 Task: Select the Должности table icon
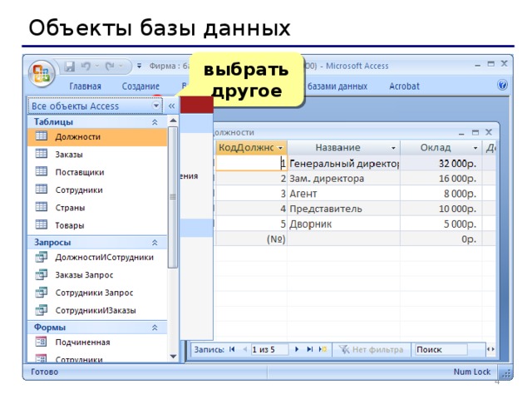[x=42, y=136]
